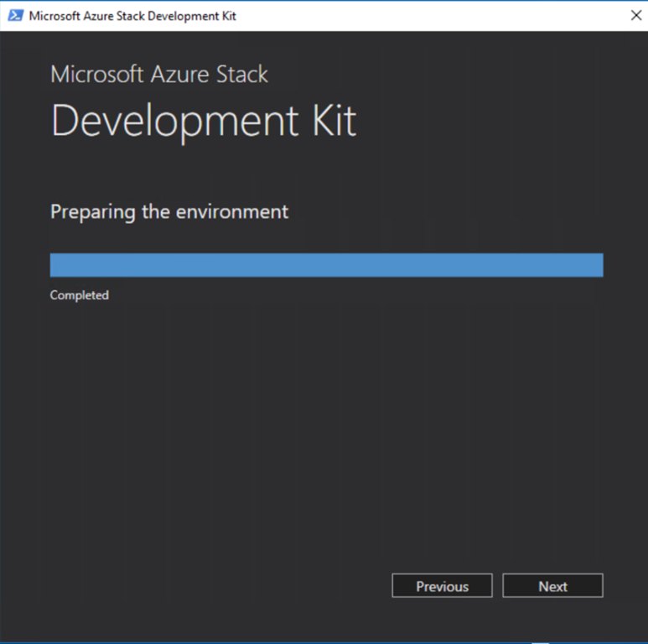The width and height of the screenshot is (648, 644).
Task: Click the Next button
Action: point(552,586)
